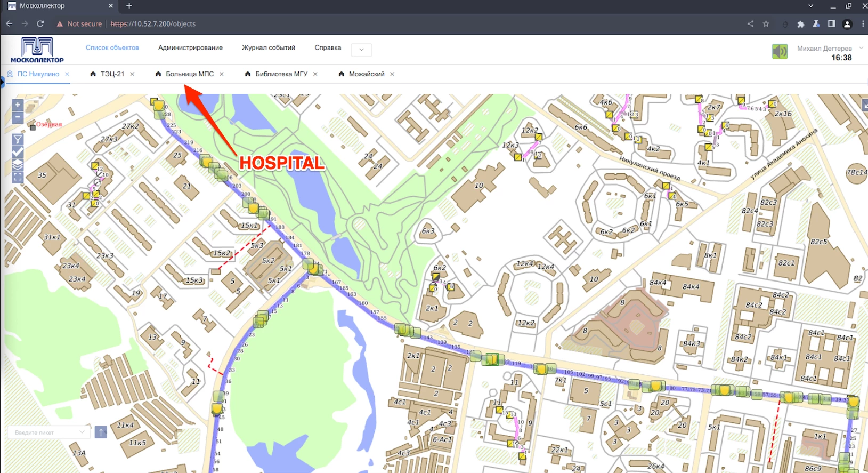Viewport: 868px width, 473px height.
Task: Go to Список объектов
Action: (112, 47)
